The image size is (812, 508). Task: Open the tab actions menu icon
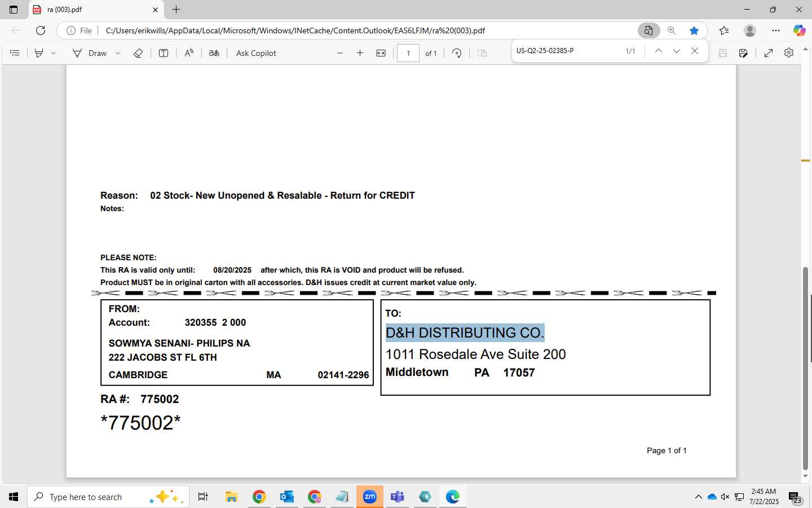pyautogui.click(x=14, y=10)
